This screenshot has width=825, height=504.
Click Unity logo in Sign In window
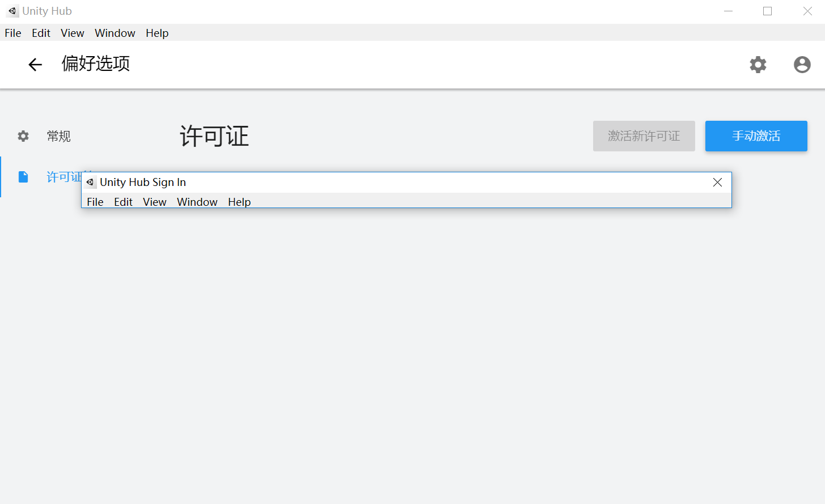(x=90, y=182)
